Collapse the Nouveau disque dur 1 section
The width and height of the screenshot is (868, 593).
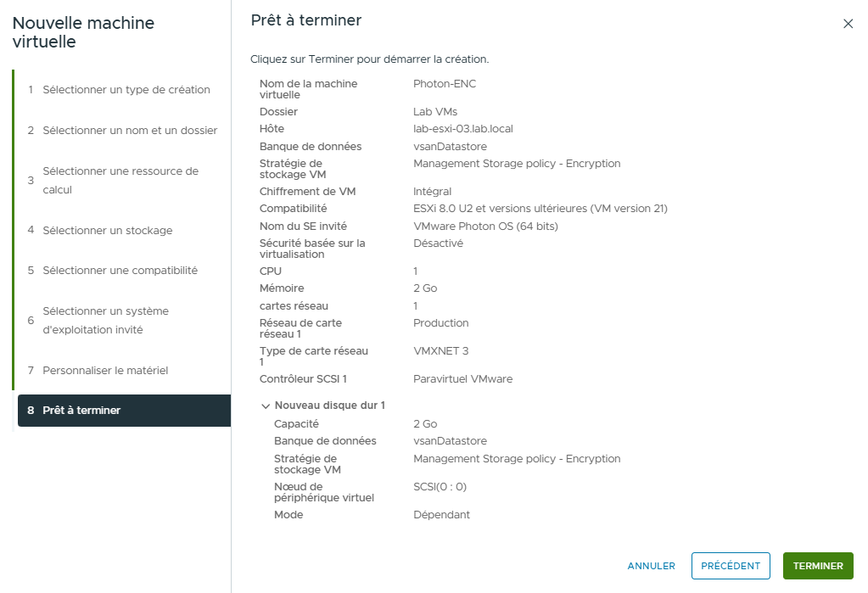coord(266,406)
